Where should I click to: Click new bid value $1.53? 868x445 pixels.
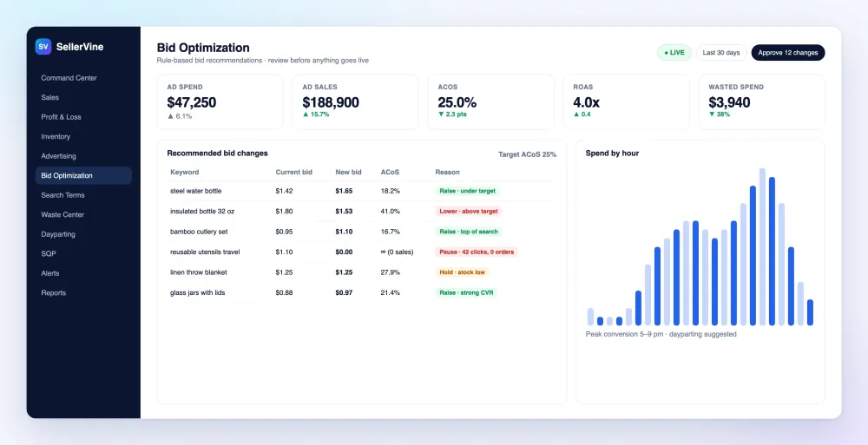(x=344, y=211)
